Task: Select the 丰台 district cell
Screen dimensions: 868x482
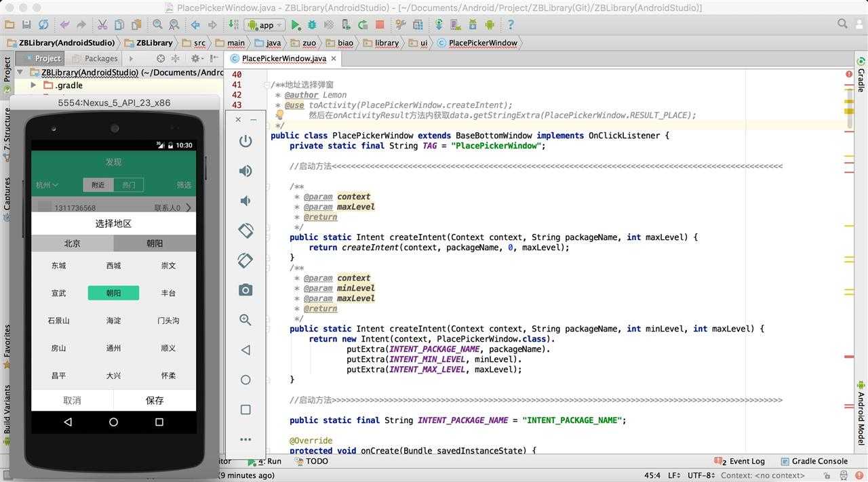Action: 168,293
